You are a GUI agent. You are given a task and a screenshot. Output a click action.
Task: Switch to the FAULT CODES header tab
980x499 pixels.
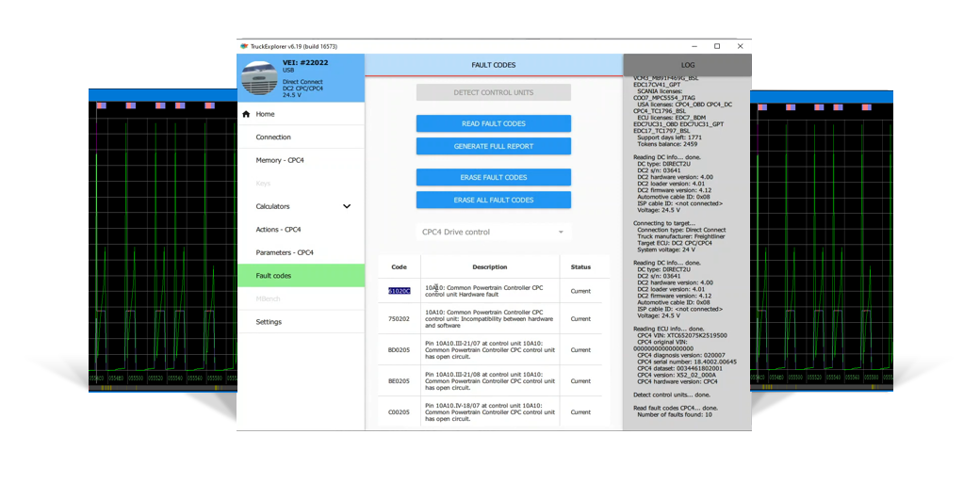tap(493, 65)
